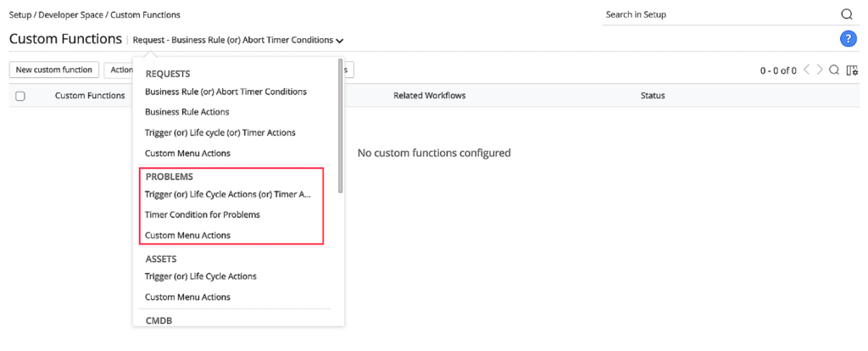This screenshot has width=868, height=351.
Task: Toggle the select-all checkbox in table header
Action: [x=20, y=96]
